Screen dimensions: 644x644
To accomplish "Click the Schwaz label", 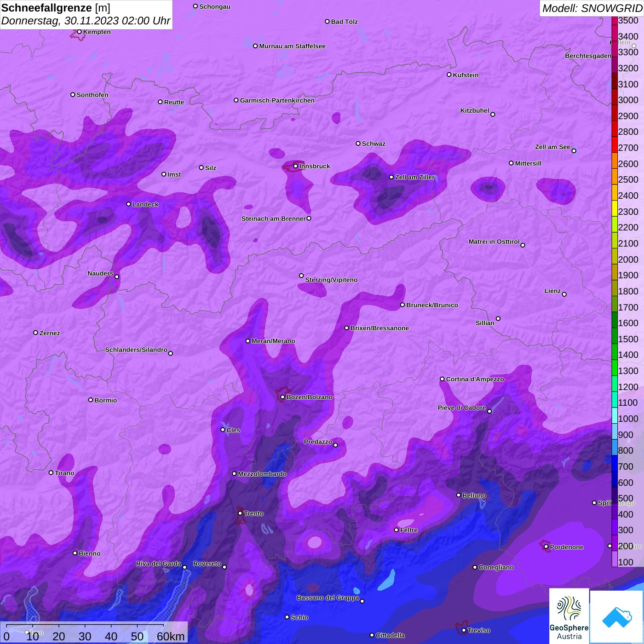I will pos(374,144).
